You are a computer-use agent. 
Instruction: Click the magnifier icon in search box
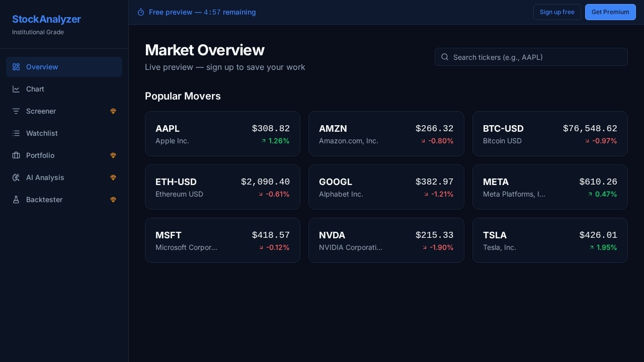click(x=445, y=57)
